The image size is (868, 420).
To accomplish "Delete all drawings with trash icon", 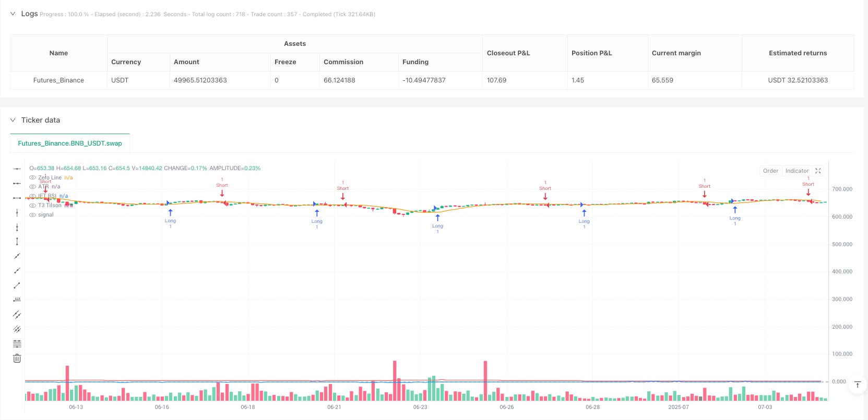I will 17,358.
